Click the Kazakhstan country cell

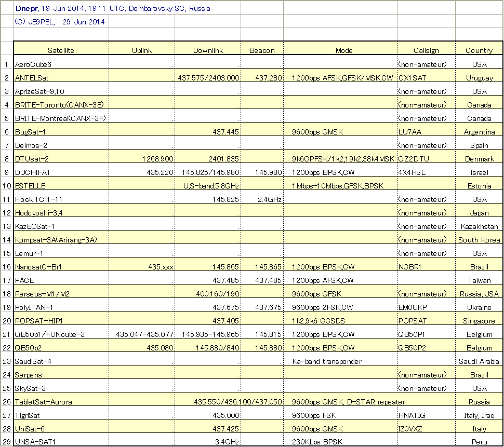click(479, 223)
